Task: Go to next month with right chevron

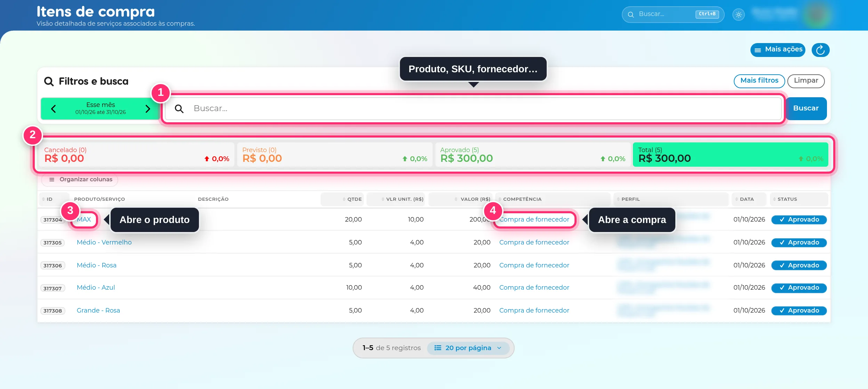Action: tap(148, 109)
